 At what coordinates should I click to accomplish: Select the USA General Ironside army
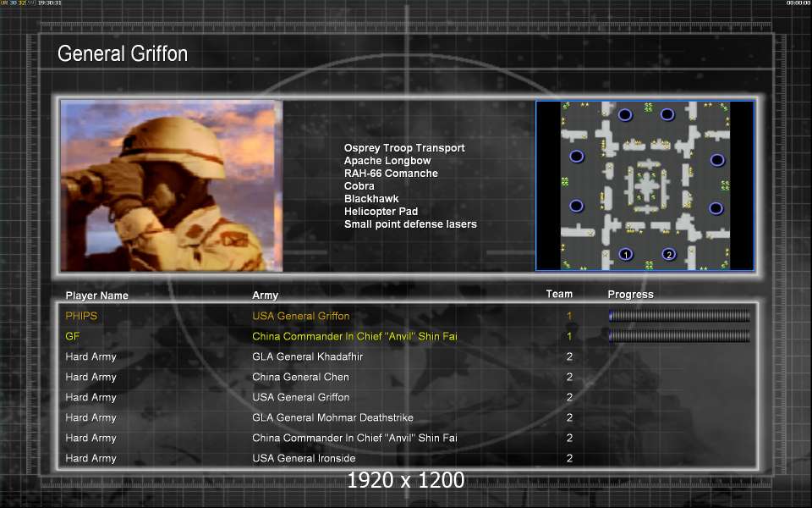point(304,458)
